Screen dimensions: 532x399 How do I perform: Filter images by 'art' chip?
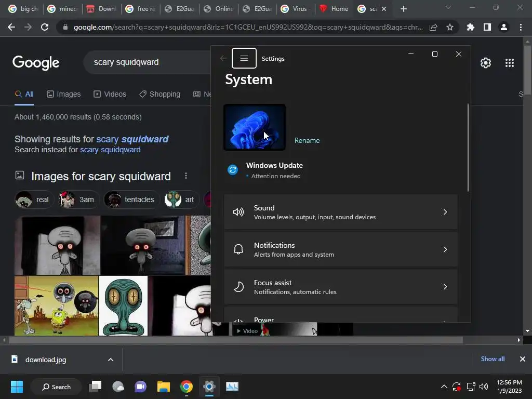point(181,199)
